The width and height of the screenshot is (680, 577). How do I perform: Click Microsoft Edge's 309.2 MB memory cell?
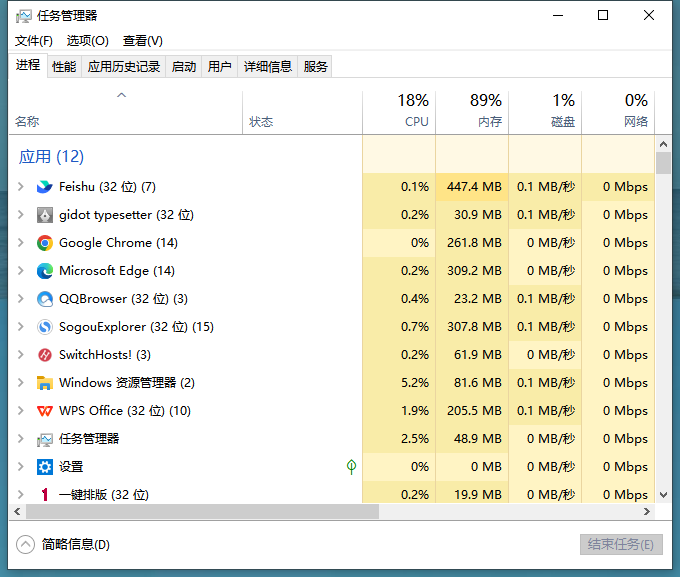[472, 271]
